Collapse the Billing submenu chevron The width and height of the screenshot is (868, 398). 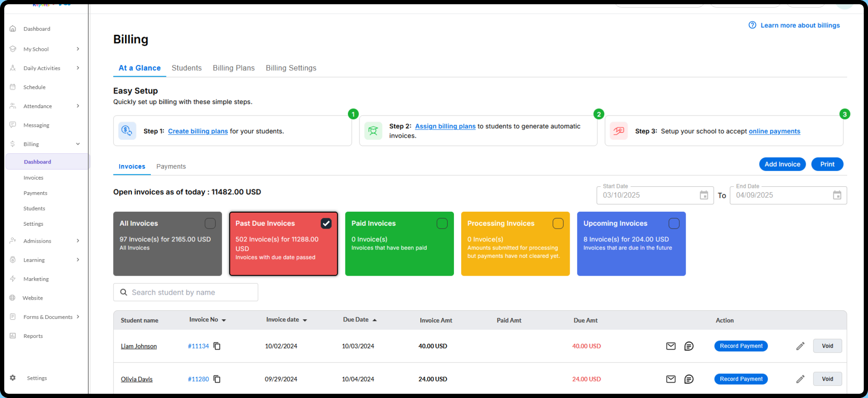point(78,144)
